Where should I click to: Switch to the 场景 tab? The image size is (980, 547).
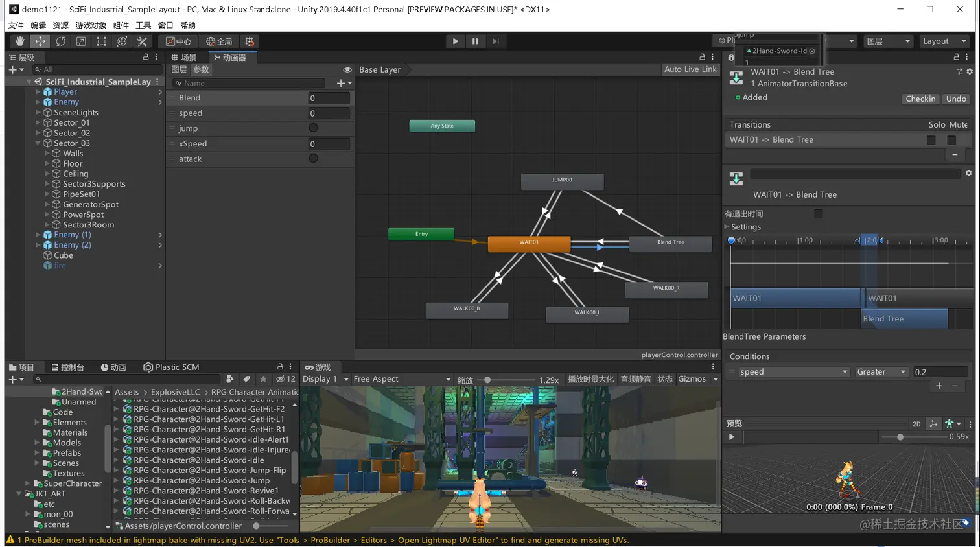(x=184, y=58)
